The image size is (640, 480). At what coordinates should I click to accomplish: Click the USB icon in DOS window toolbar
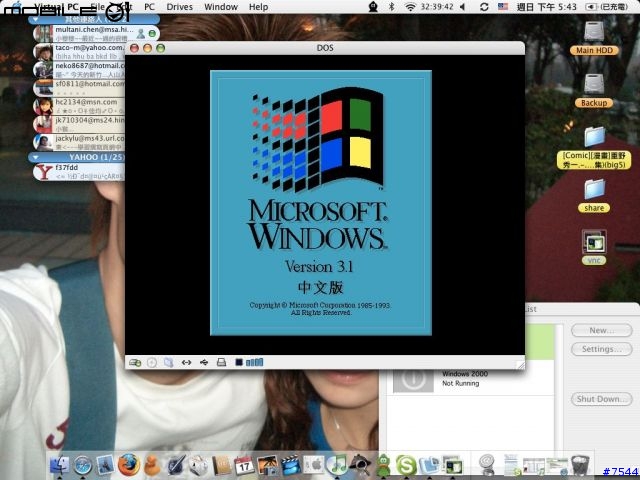[204, 362]
